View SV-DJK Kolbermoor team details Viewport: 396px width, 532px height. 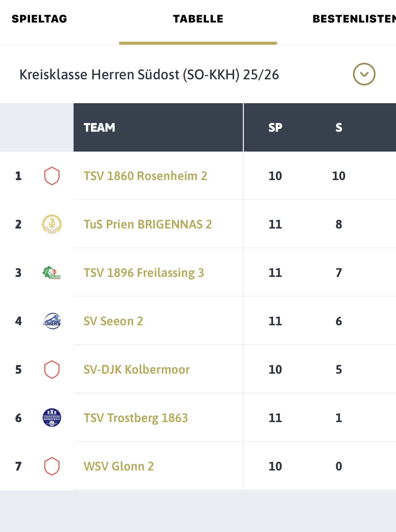tap(137, 370)
